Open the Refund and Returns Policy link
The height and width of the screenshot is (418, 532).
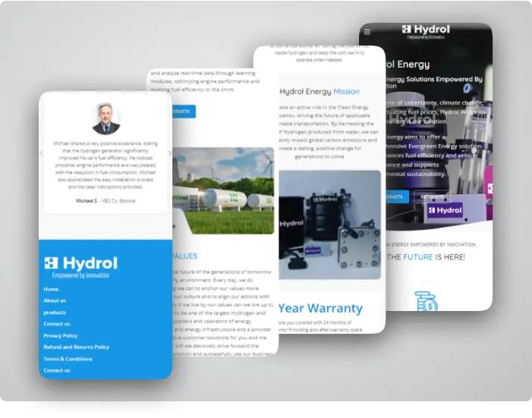(77, 347)
